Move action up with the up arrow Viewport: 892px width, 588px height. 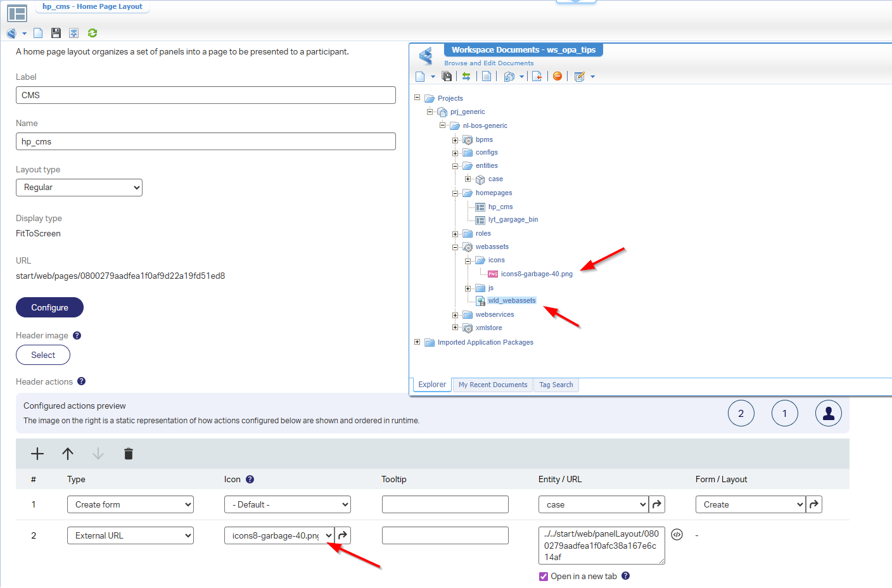(x=68, y=454)
